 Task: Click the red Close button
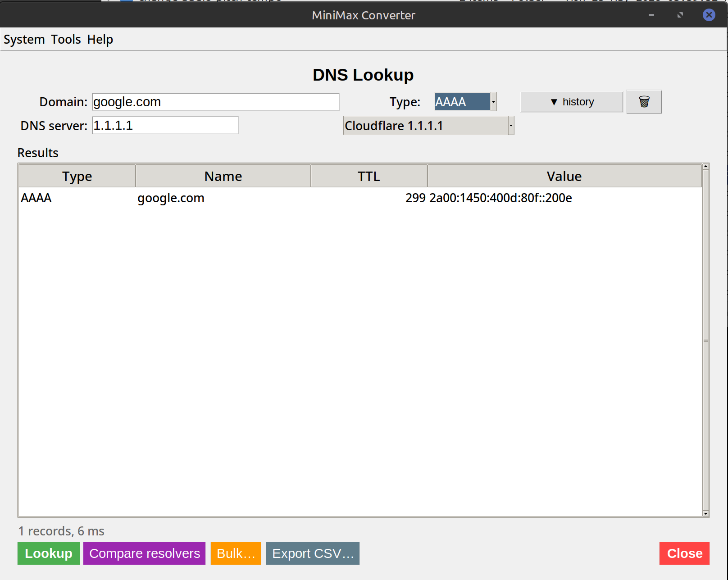pos(684,553)
